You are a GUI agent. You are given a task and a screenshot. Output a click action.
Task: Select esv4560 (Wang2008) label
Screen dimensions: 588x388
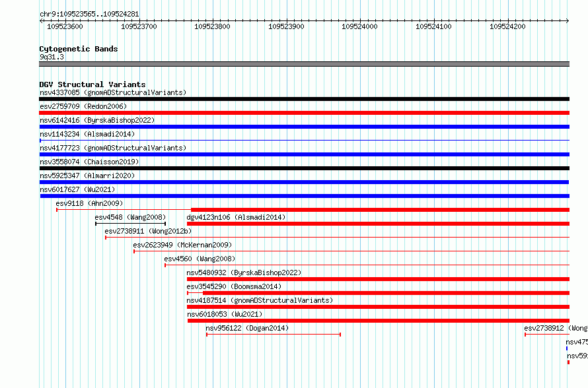pos(200,259)
